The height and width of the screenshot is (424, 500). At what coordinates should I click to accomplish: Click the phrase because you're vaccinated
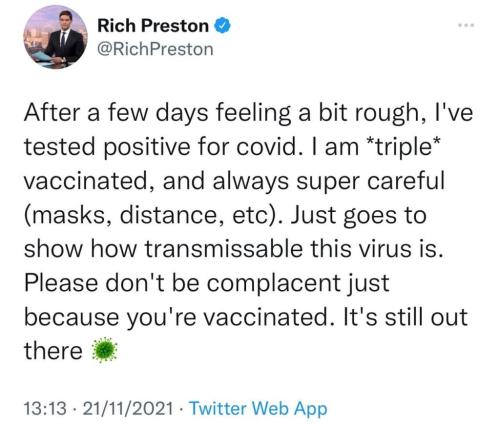(x=176, y=317)
